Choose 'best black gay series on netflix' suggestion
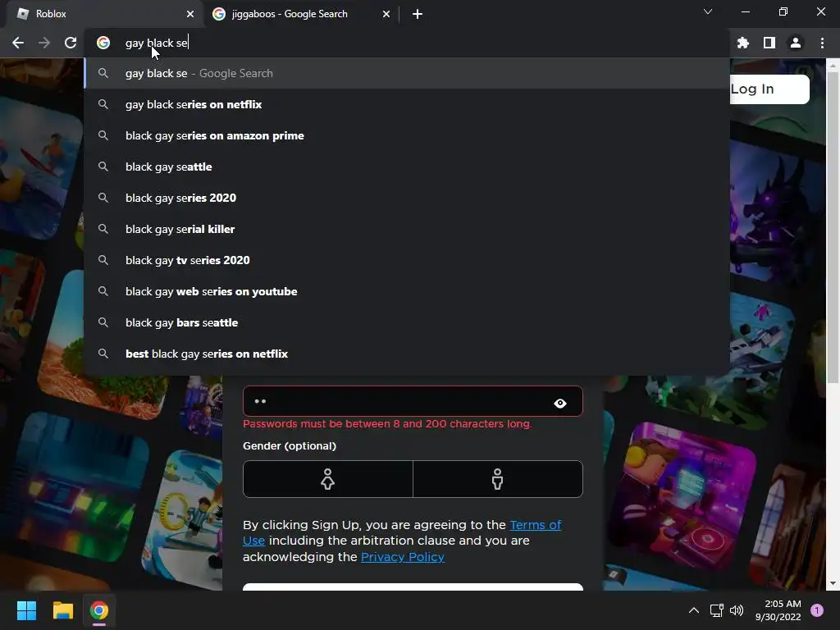The width and height of the screenshot is (840, 630). 407,354
